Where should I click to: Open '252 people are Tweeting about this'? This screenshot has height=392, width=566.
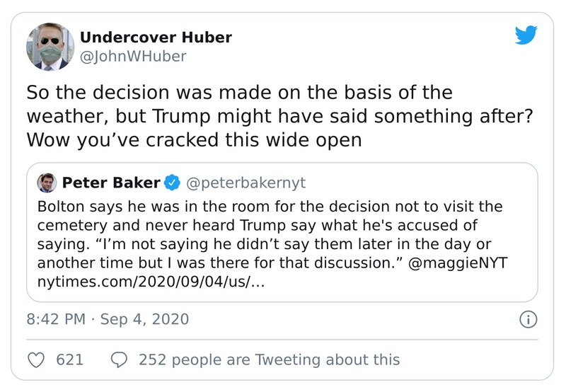(x=269, y=359)
